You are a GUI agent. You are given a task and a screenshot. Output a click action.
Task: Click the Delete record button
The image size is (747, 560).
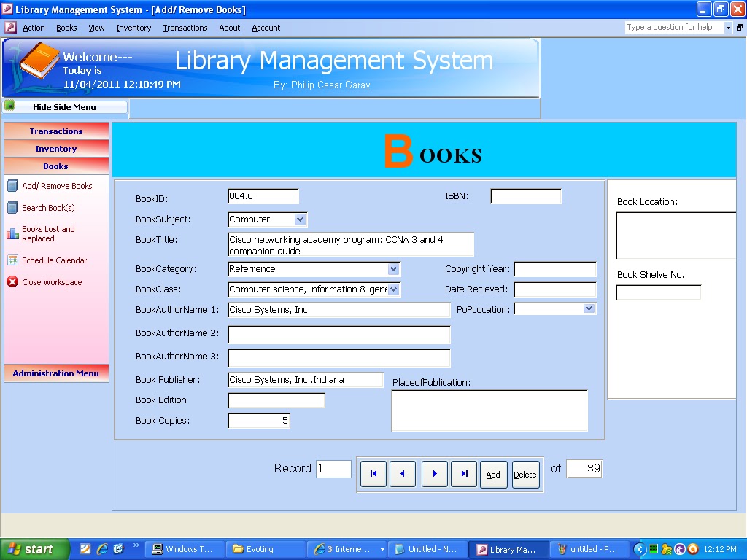coord(525,474)
